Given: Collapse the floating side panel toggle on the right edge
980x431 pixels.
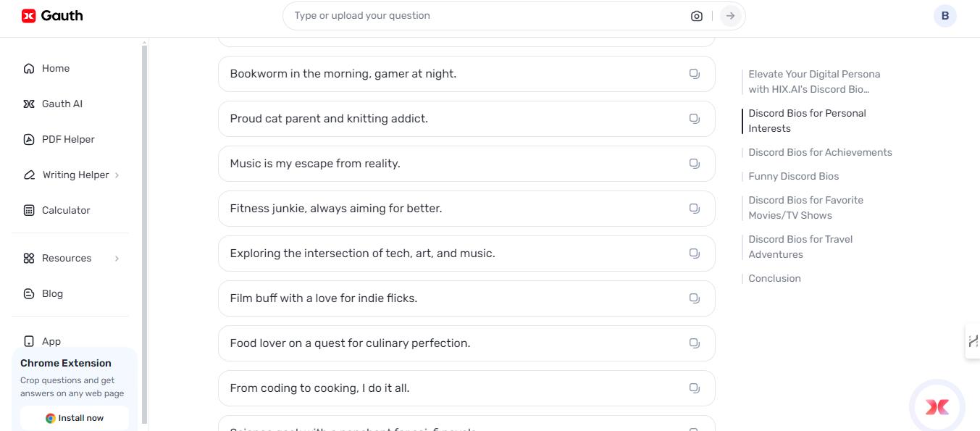Looking at the screenshot, I should pos(973,341).
